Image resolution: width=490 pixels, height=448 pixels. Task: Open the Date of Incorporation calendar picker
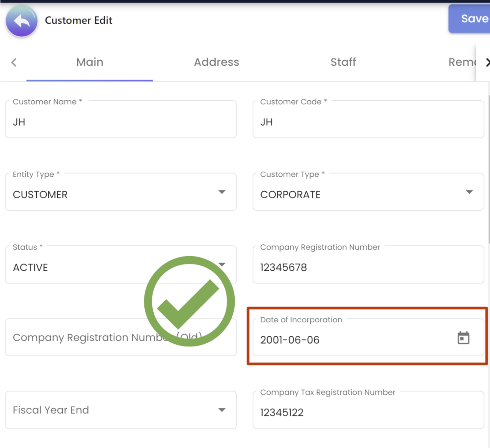point(463,338)
